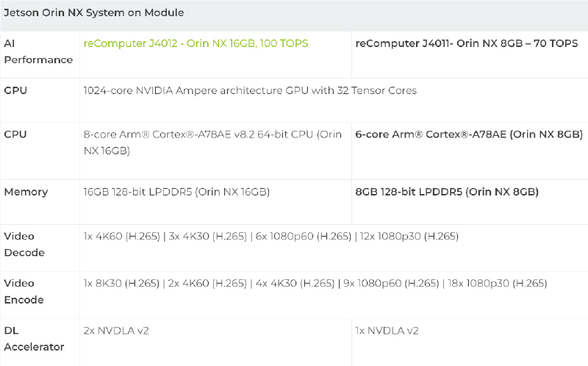Click the reComputer J4012 Orin NX 16GB link
The image size is (588, 366).
tap(196, 43)
